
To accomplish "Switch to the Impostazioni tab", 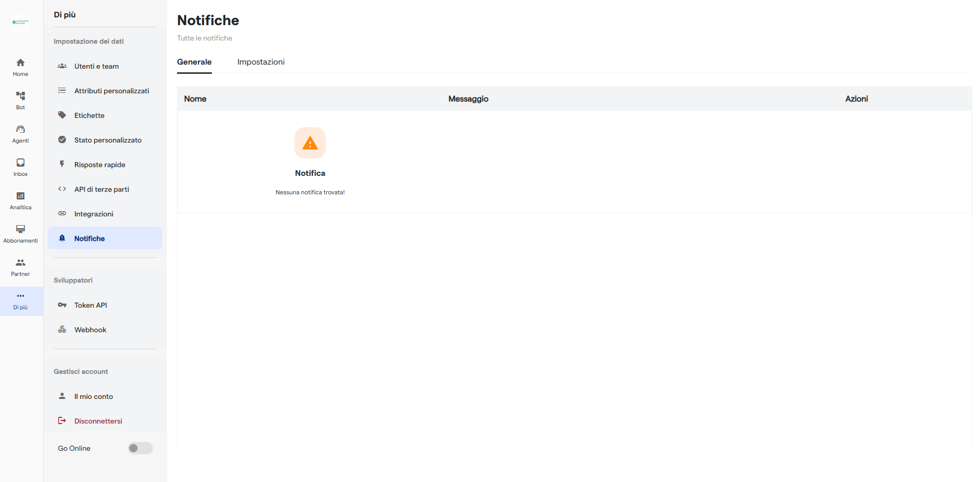I will click(x=261, y=62).
